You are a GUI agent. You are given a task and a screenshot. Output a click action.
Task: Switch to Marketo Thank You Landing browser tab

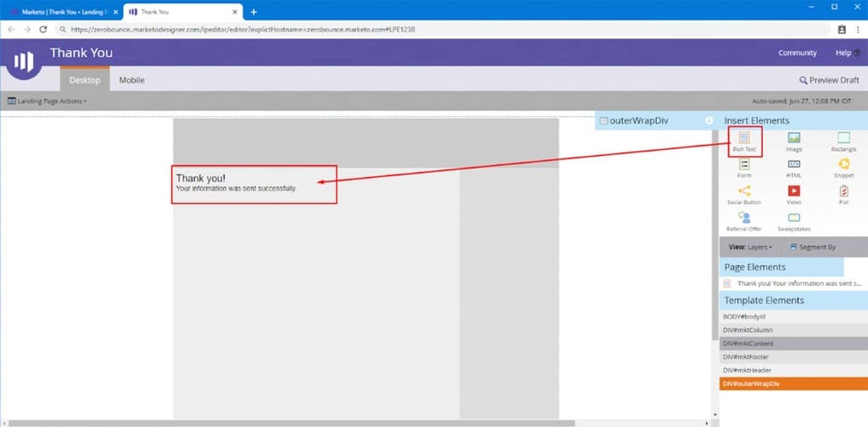pos(63,12)
